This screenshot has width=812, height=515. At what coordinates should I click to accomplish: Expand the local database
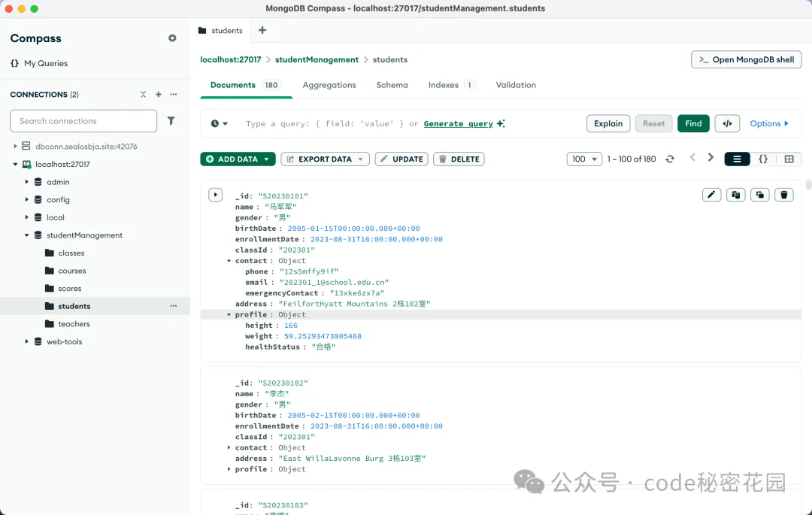26,217
